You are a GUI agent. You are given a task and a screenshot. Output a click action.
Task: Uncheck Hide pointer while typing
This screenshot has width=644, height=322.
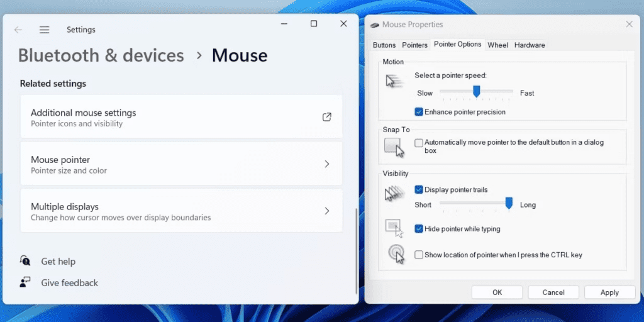tap(419, 229)
